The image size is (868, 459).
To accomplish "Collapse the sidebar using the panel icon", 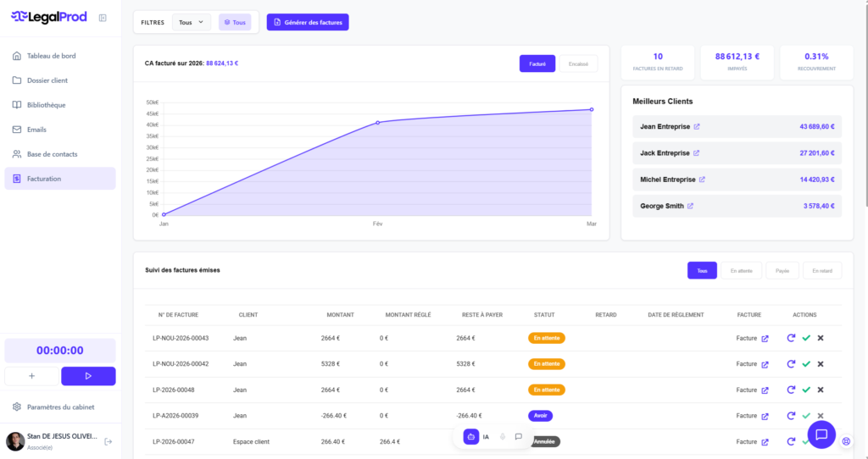I will tap(103, 18).
